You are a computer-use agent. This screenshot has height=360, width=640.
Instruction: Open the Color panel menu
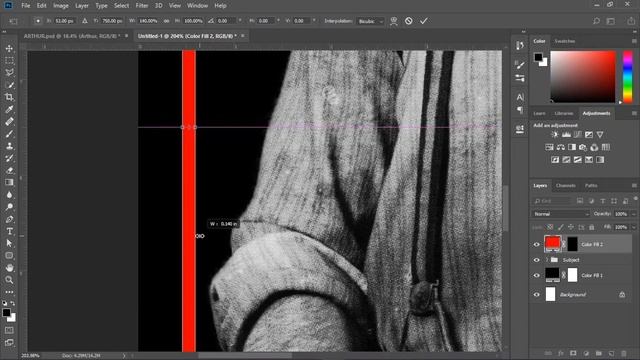point(634,41)
